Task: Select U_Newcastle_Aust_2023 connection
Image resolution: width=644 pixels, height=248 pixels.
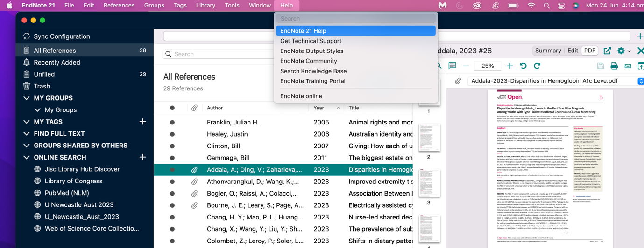Action: (82, 217)
